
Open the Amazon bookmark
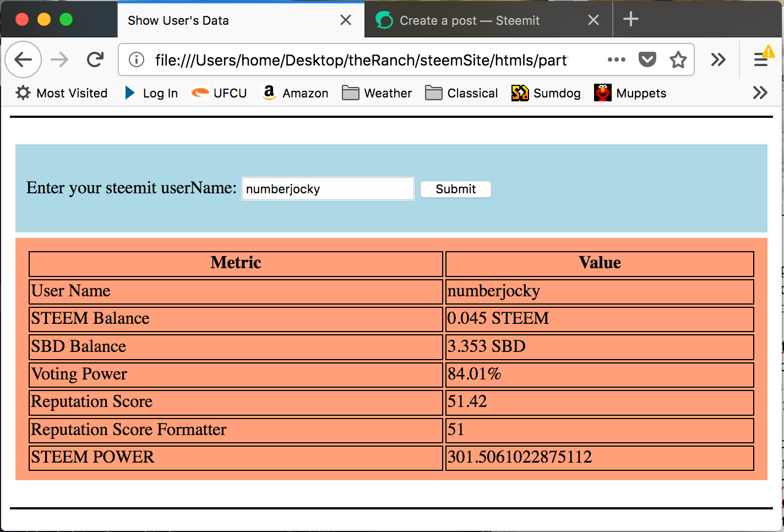(x=295, y=93)
